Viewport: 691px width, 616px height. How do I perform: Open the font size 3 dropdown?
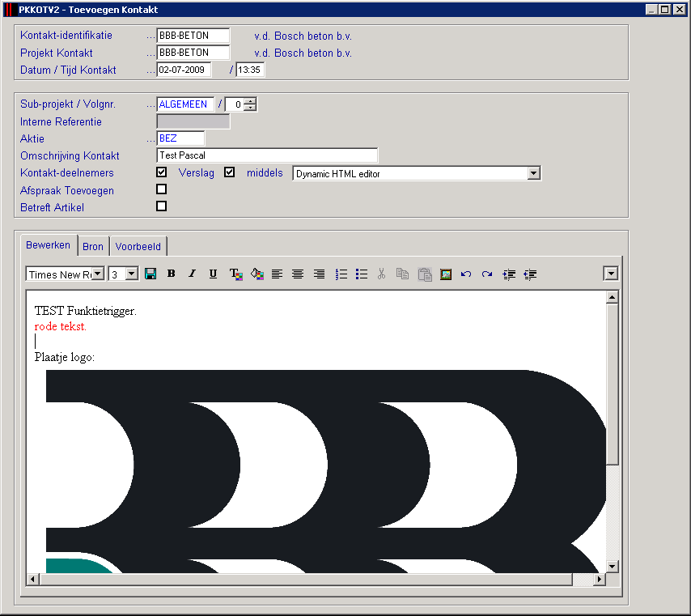(x=132, y=274)
